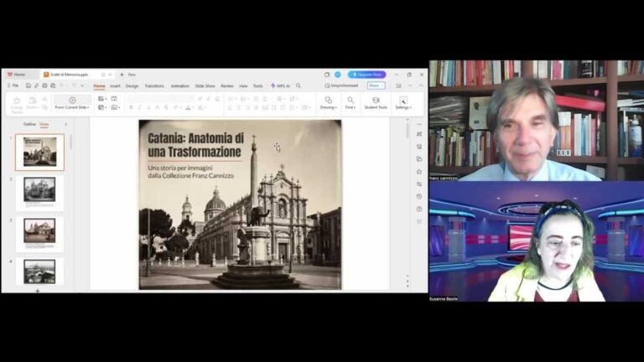Collapse the ribbon with the chevron

point(421,85)
